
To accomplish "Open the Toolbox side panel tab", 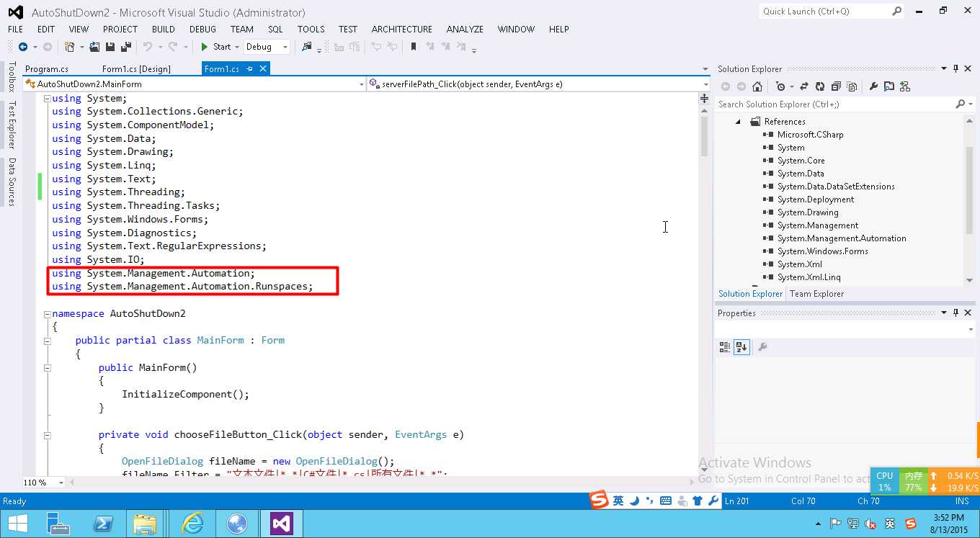I will (x=12, y=77).
